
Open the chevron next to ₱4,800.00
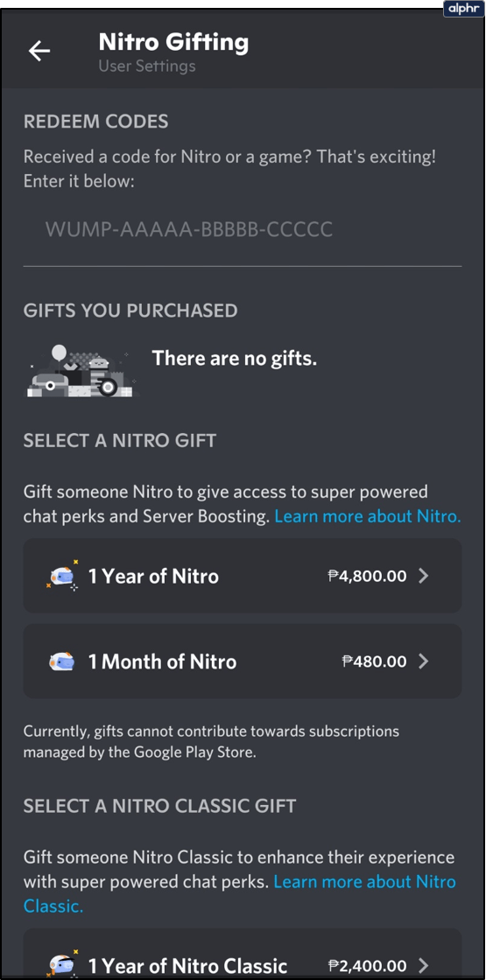424,576
